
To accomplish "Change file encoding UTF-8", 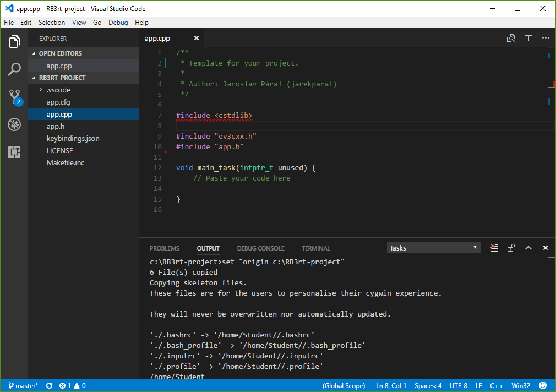I will [459, 385].
